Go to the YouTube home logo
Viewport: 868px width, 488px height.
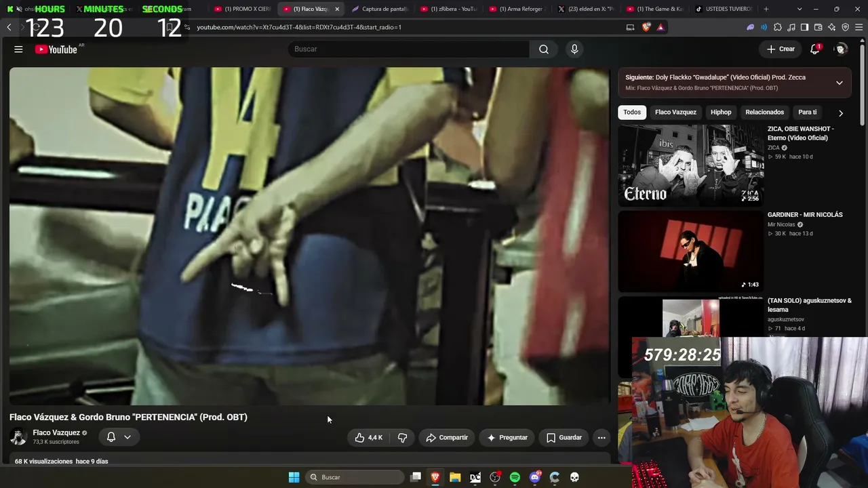(56, 49)
